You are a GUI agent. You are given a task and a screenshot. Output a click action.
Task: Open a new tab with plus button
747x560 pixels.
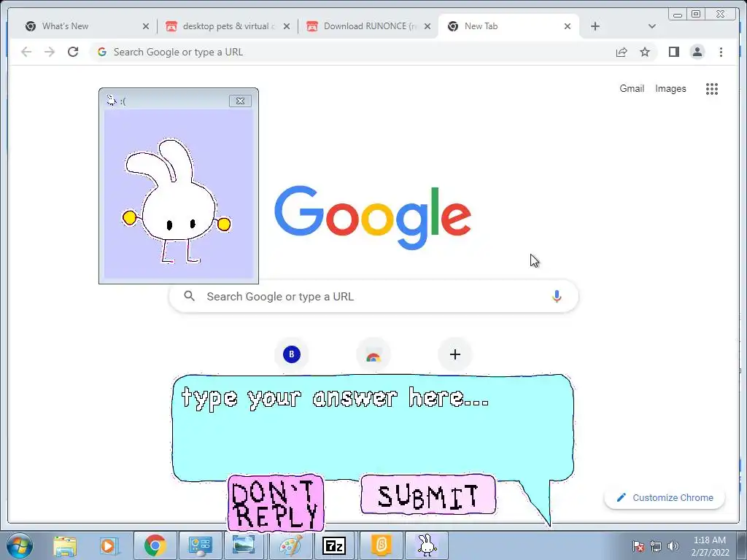coord(595,26)
